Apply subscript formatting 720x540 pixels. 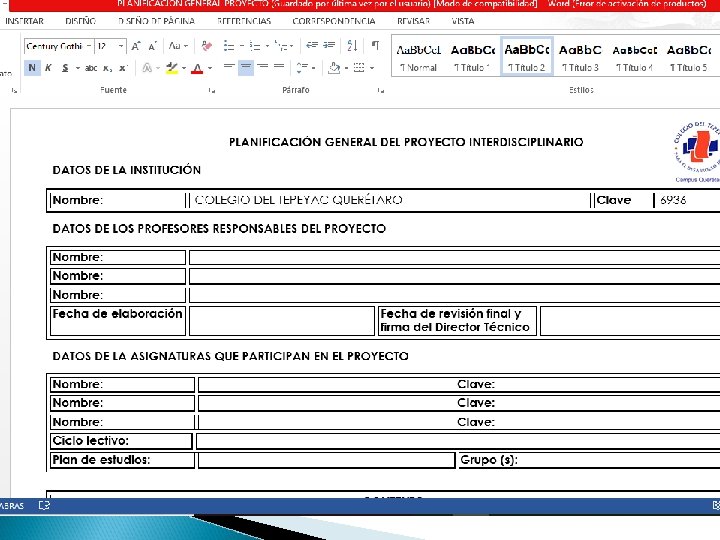pyautogui.click(x=107, y=68)
